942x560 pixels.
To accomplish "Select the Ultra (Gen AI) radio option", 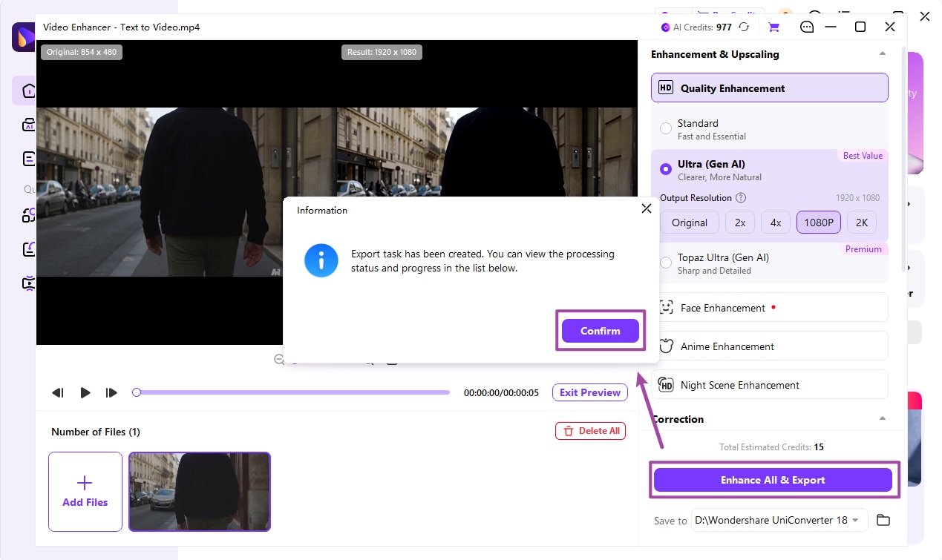I will (x=666, y=170).
